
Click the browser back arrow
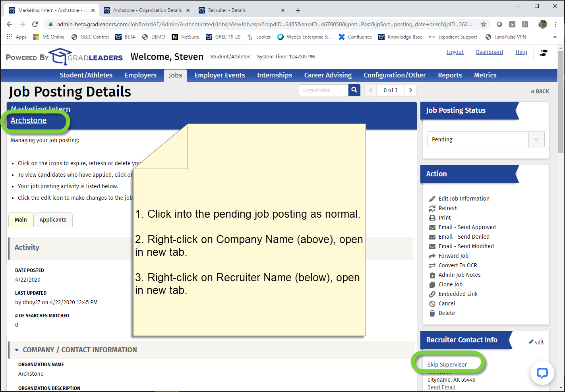tap(10, 24)
